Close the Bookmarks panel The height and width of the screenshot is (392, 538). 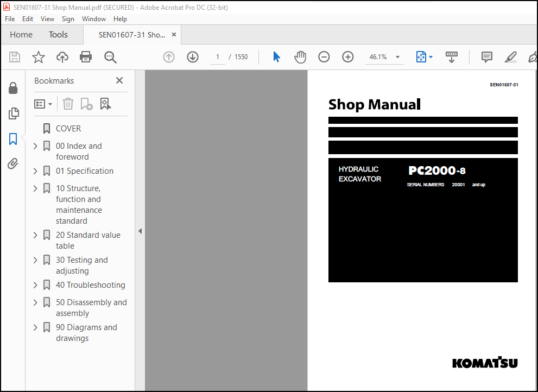tap(119, 80)
